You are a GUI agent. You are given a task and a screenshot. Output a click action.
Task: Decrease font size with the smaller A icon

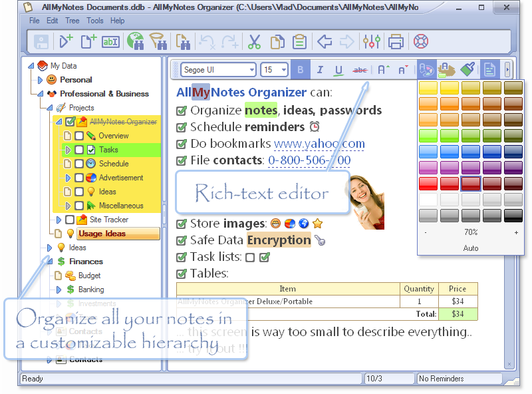tap(403, 70)
